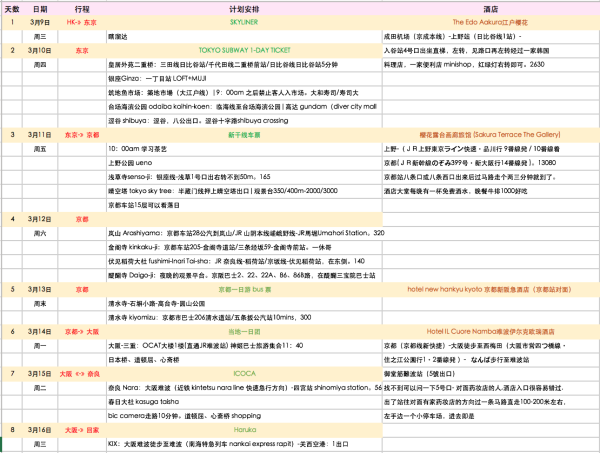The width and height of the screenshot is (600, 453).
Task: Select the '岚山 Arashiyama' plan cell
Action: coord(244,233)
